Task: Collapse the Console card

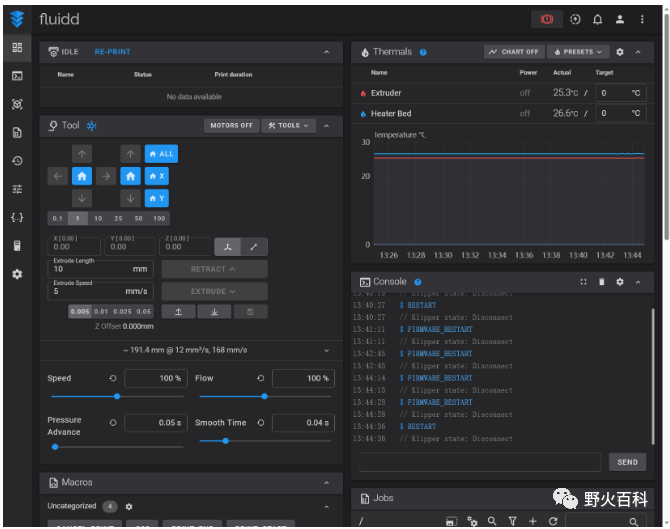Action: pos(638,282)
